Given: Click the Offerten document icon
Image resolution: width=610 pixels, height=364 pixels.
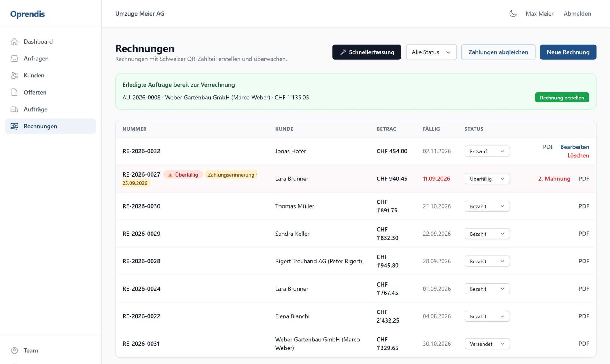Looking at the screenshot, I should 14,92.
